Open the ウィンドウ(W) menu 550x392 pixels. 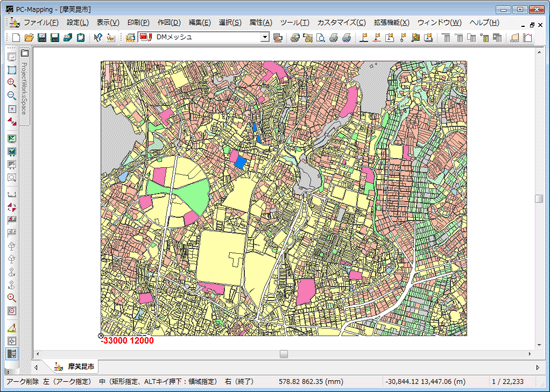[439, 23]
